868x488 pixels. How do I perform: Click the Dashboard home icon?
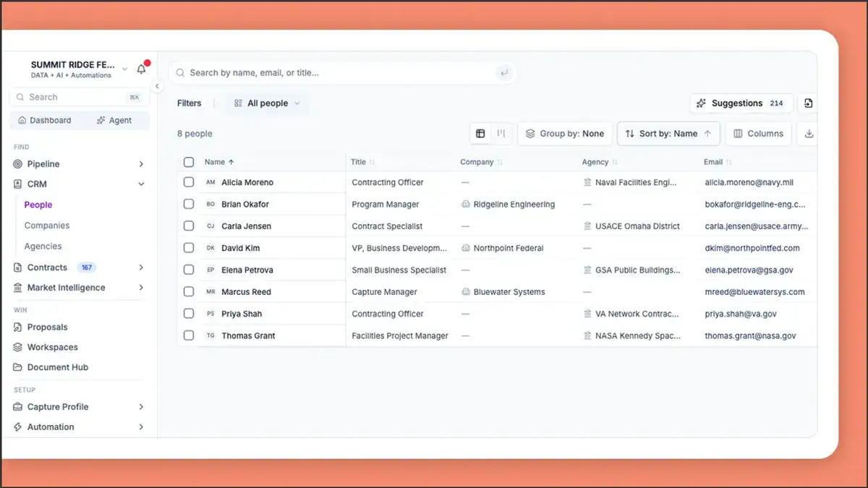click(22, 121)
